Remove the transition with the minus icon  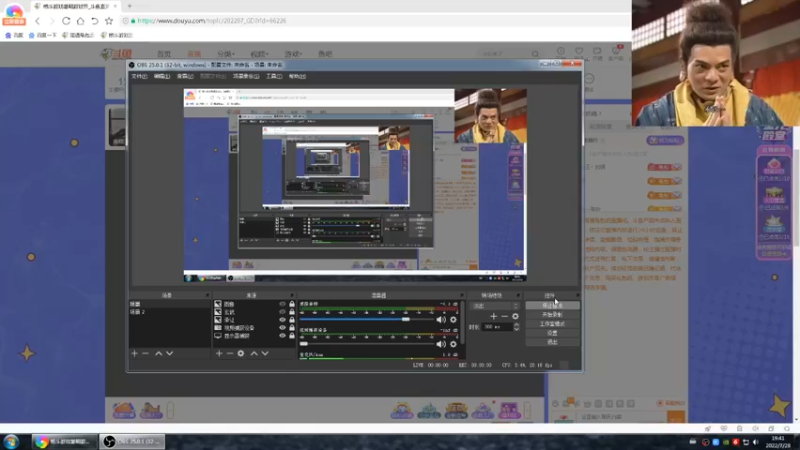click(505, 316)
